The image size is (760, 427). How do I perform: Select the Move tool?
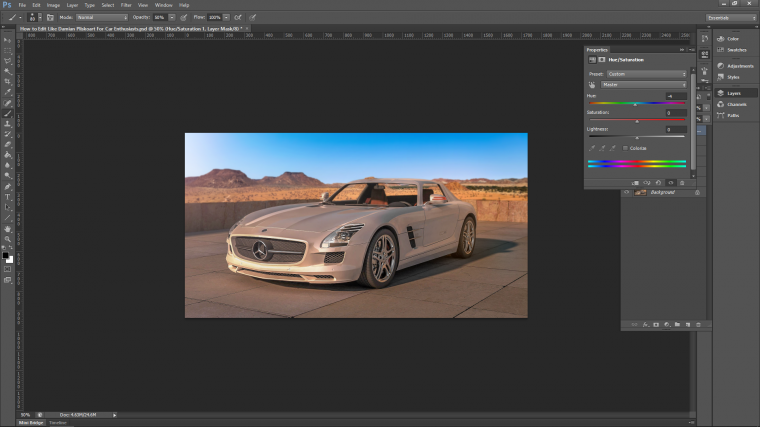7,40
